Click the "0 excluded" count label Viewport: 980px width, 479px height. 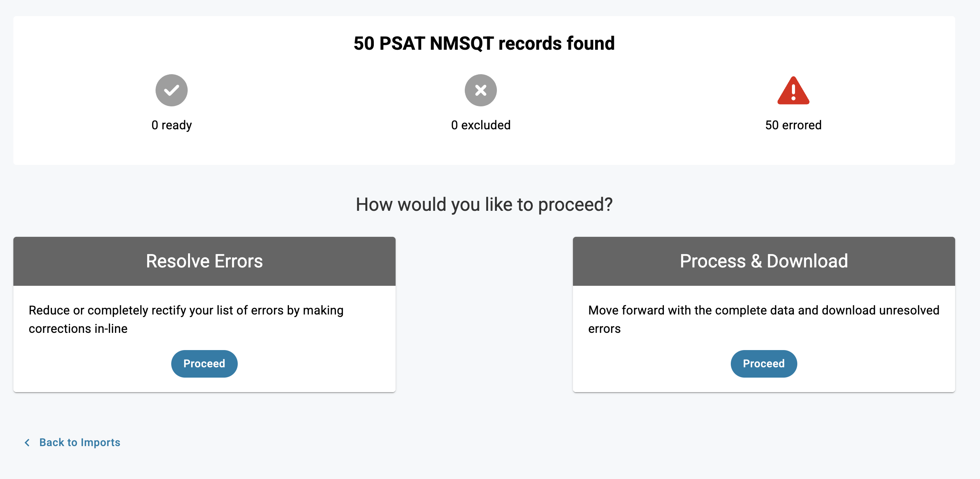coord(480,125)
